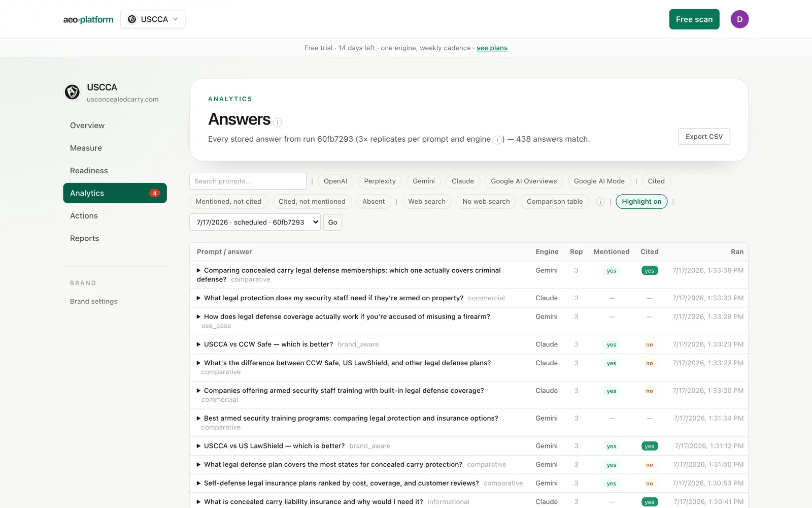Click the Cited column header

[649, 252]
